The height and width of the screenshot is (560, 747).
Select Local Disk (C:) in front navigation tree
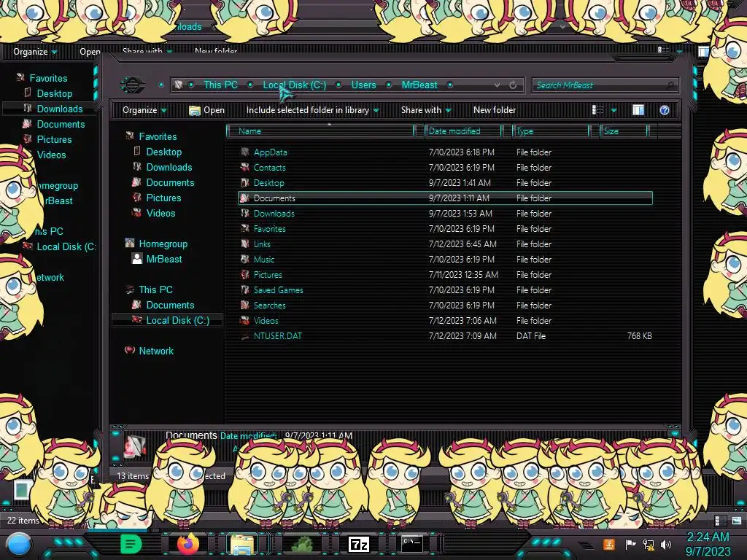[x=167, y=321]
